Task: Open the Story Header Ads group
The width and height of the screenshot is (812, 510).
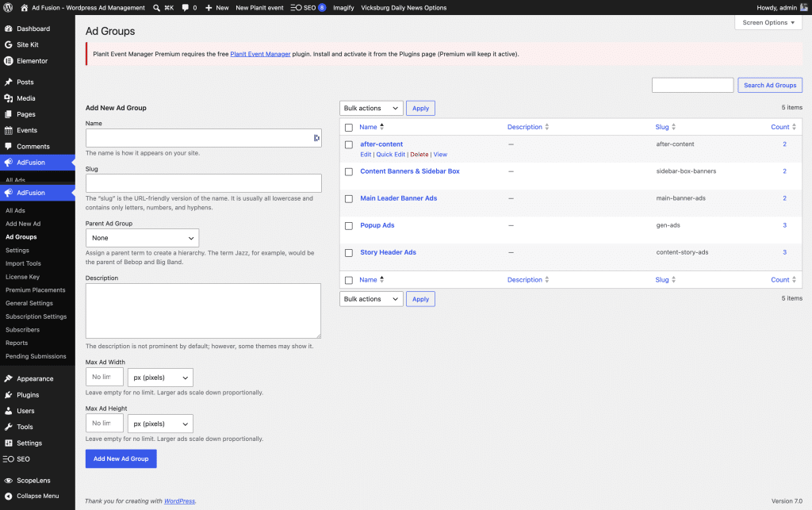Action: [x=388, y=252]
